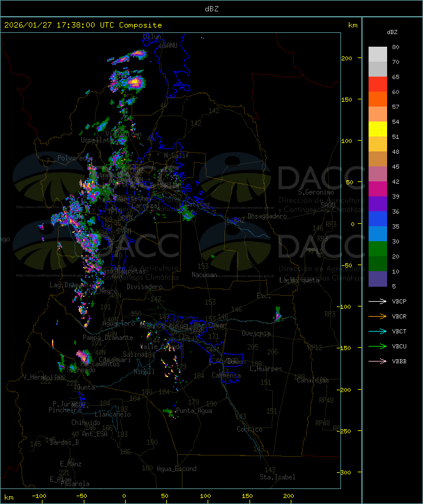Click the 'Nacunan' place label
Viewport: 423px width, 504px height.
click(x=204, y=275)
